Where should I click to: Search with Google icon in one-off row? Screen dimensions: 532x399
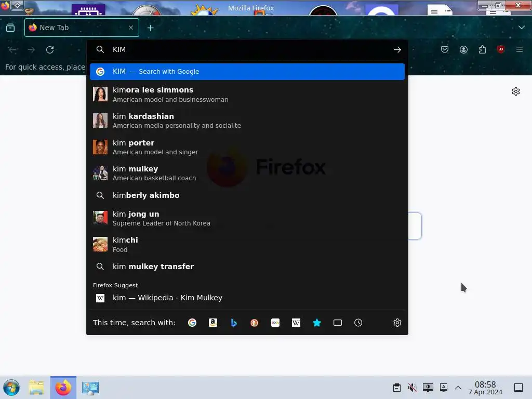tap(192, 323)
